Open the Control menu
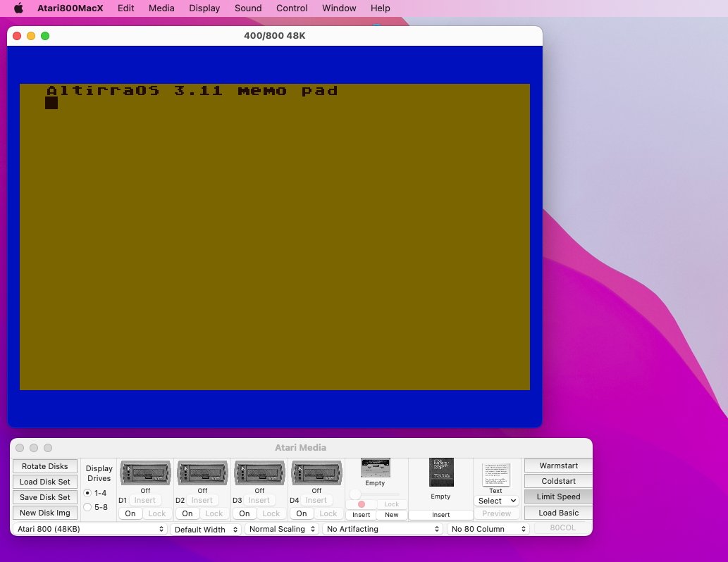This screenshot has height=562, width=728. (x=292, y=8)
